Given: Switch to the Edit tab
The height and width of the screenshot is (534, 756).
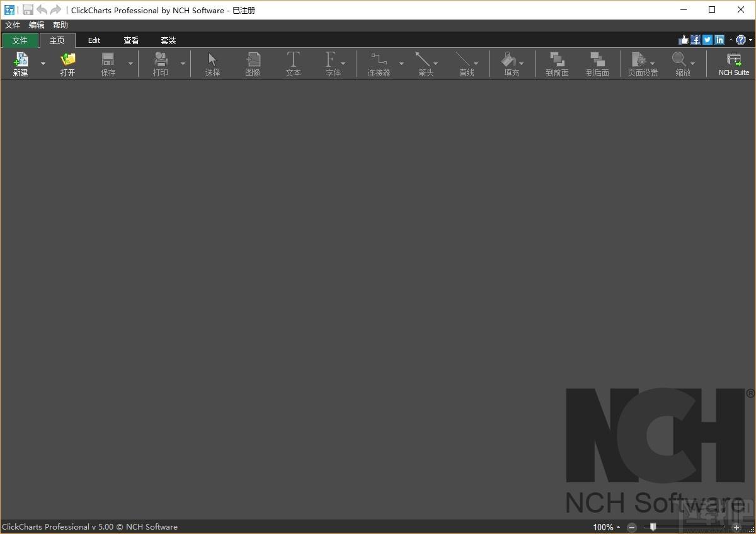Looking at the screenshot, I should coord(94,40).
